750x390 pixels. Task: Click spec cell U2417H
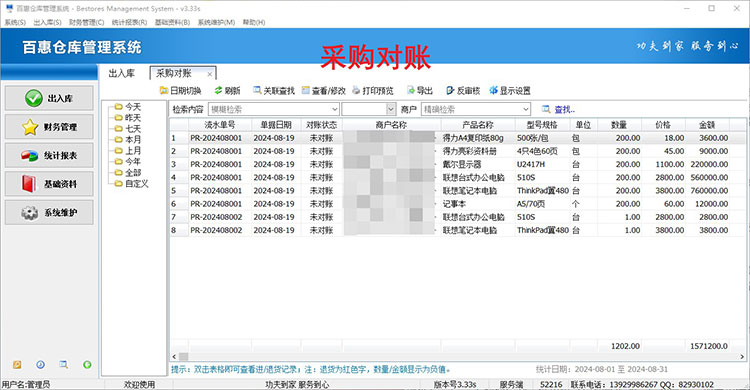[x=542, y=164]
